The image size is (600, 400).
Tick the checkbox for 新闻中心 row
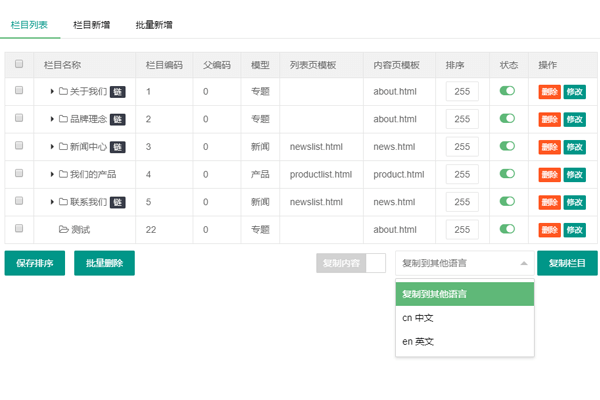[x=19, y=146]
